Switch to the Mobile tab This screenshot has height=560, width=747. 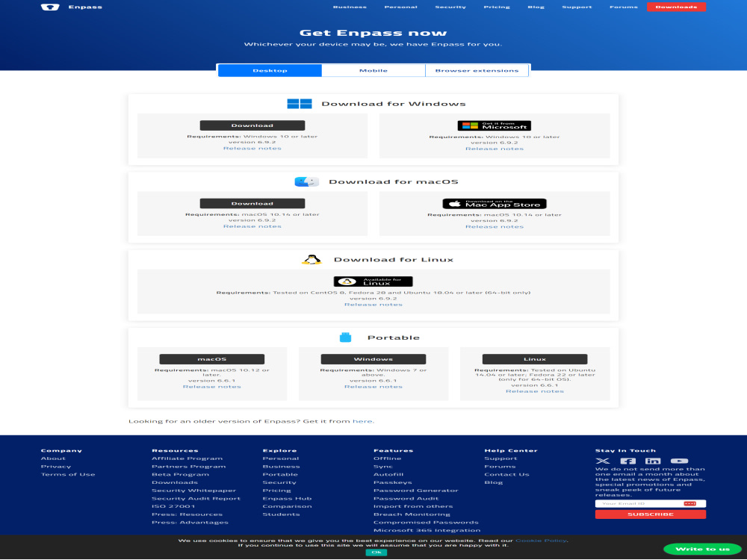coord(373,70)
